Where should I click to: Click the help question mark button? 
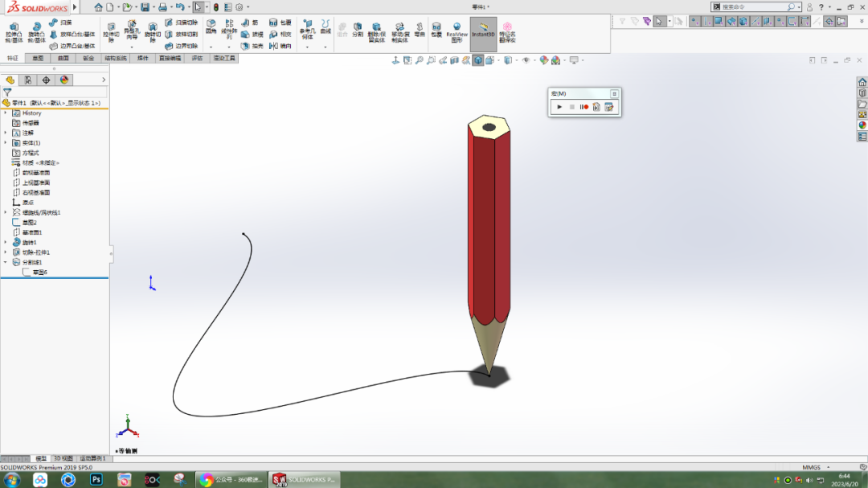tap(821, 8)
